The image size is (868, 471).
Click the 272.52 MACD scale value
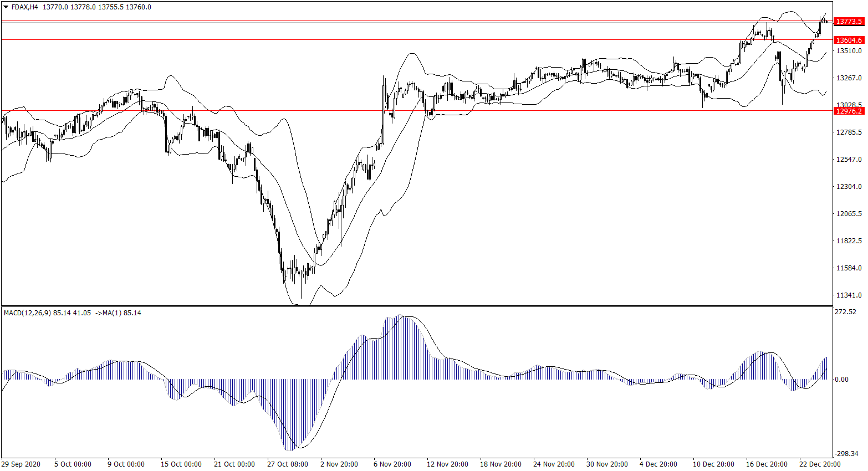[x=845, y=312]
